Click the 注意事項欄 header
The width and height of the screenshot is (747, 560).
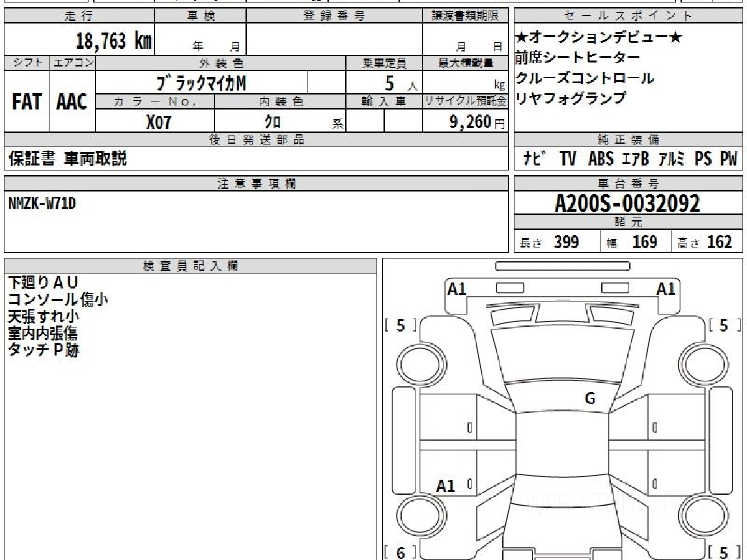(x=256, y=184)
